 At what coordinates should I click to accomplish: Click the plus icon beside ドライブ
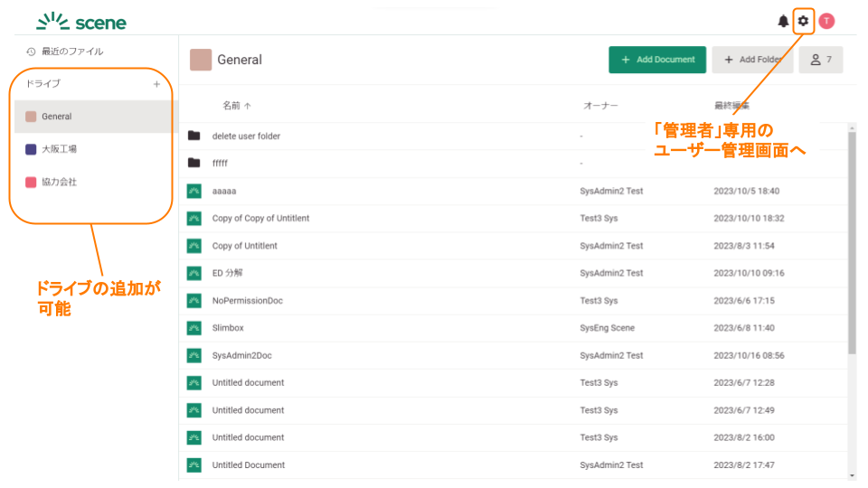click(156, 84)
